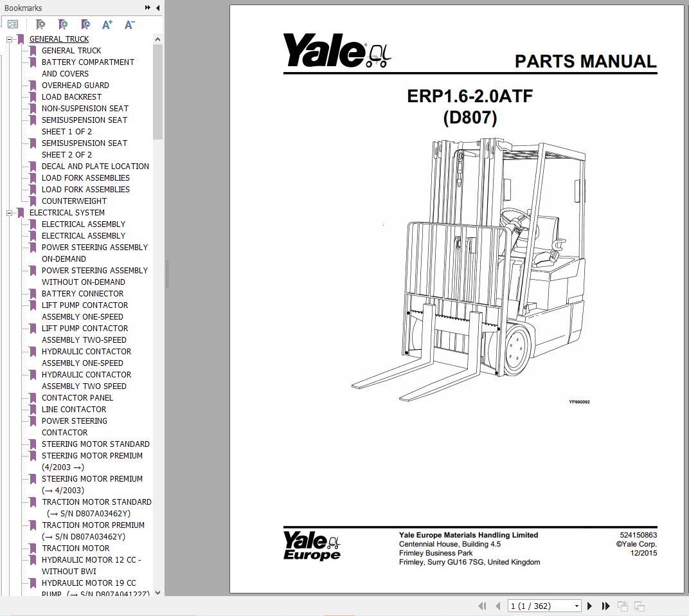
Task: Click the add new bookmark icon
Action: pos(63,24)
